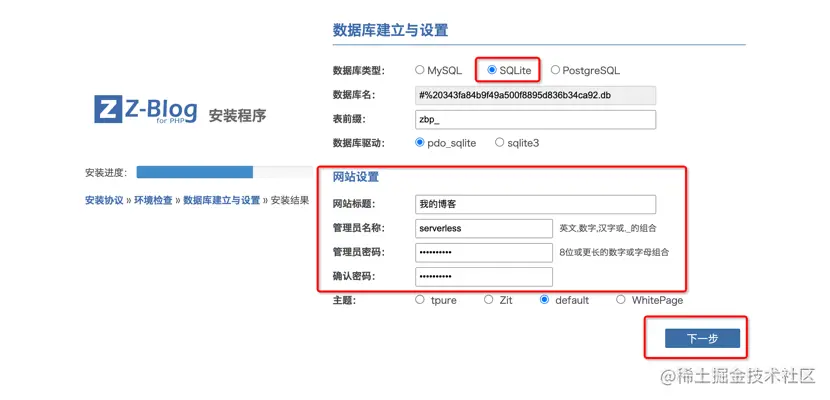
Task: Go to the 安装协议 step
Action: pos(104,201)
